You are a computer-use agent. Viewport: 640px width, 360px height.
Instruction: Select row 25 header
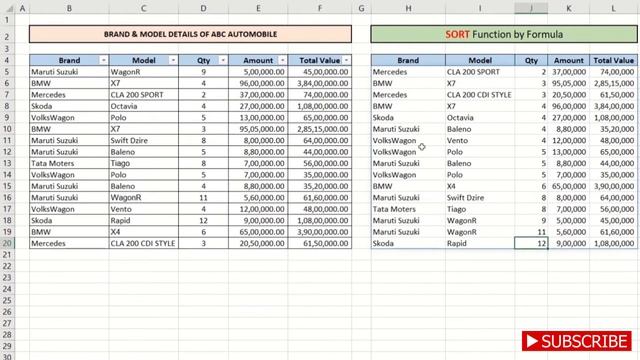pos(7,300)
